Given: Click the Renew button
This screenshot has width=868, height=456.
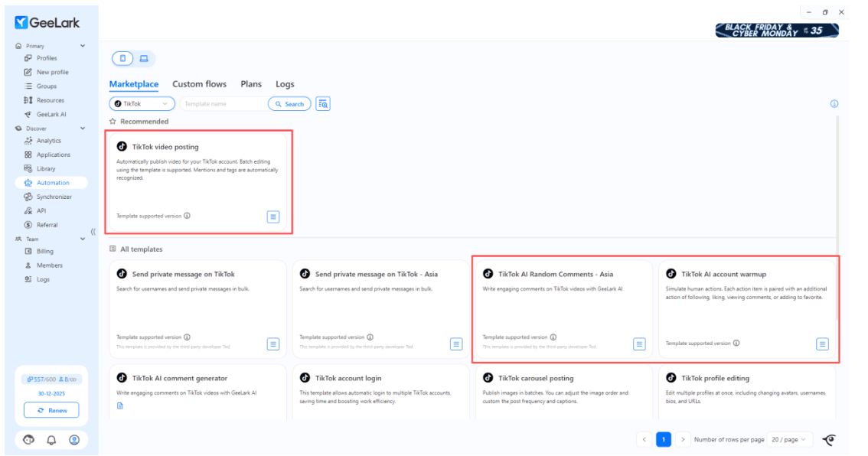Looking at the screenshot, I should coord(51,411).
